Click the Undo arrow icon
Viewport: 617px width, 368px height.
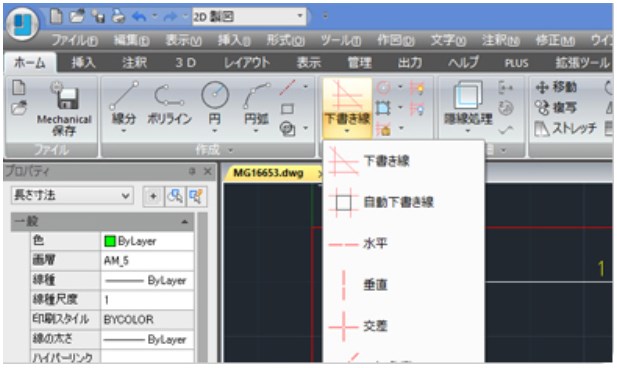click(139, 17)
